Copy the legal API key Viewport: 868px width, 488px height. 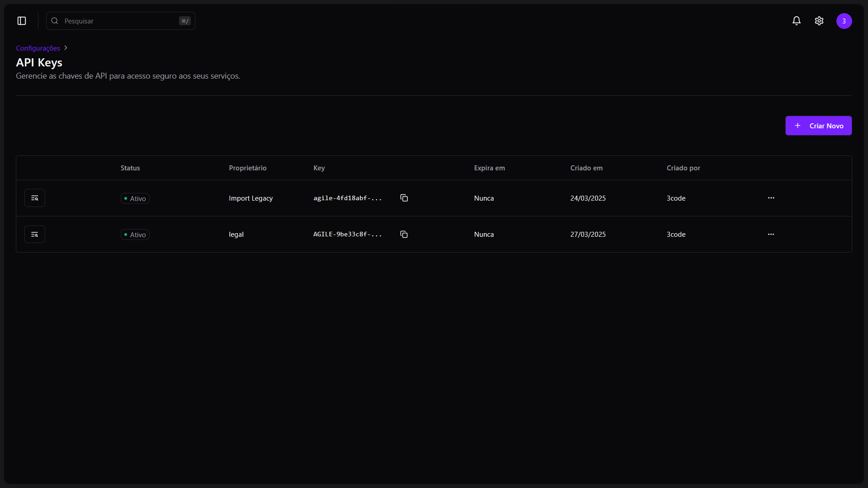(x=404, y=234)
